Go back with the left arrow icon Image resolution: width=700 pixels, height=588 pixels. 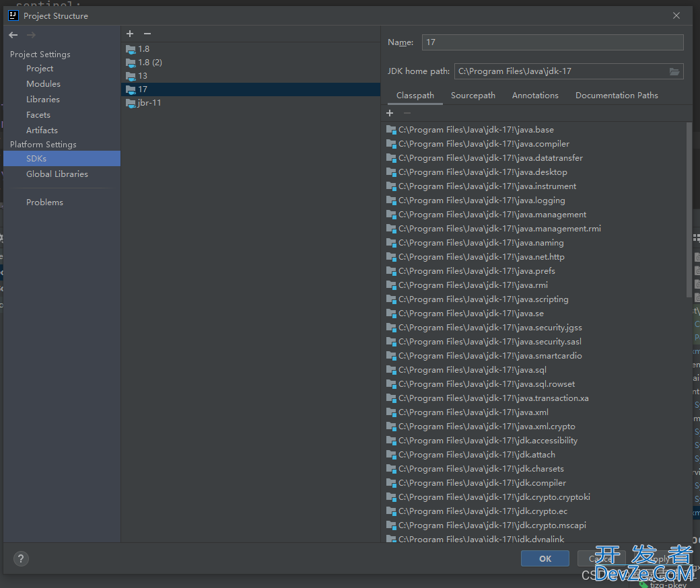tap(13, 35)
